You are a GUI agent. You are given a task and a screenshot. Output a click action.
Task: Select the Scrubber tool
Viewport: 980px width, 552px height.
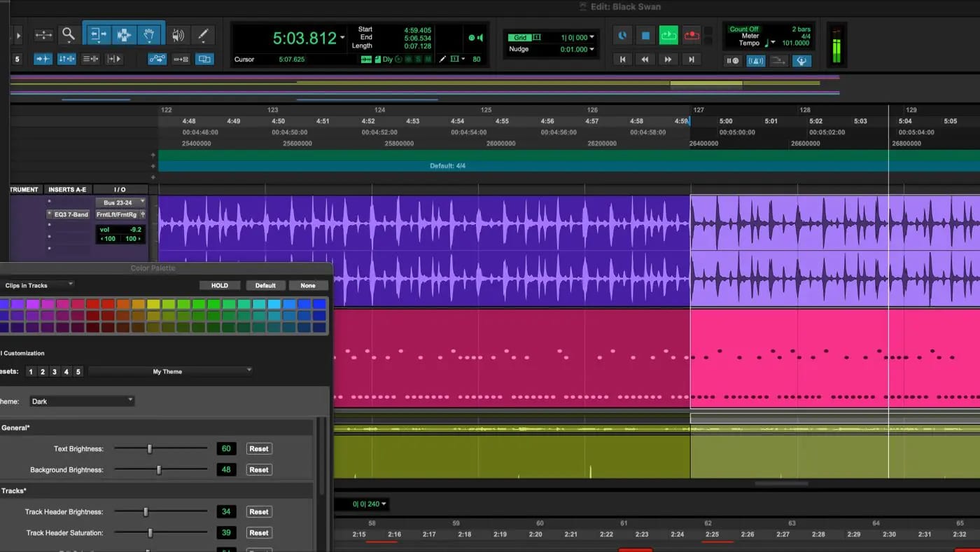178,33
